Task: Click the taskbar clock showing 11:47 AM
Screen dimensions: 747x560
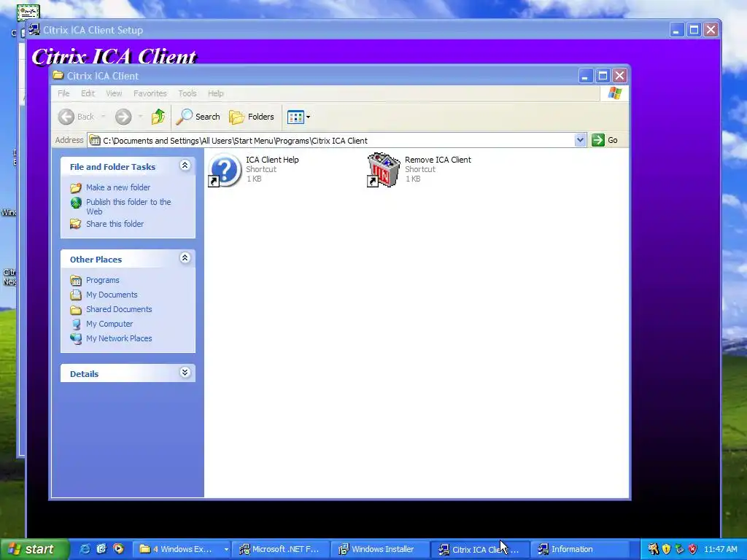Action: (x=720, y=549)
